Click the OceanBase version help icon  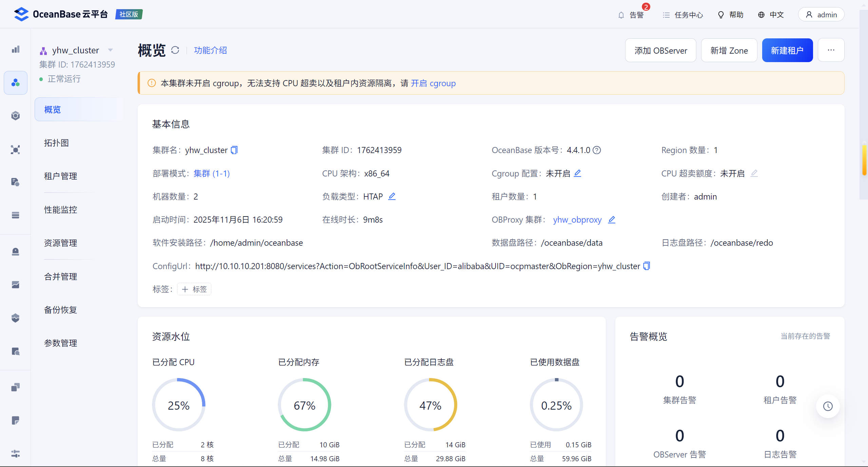[597, 150]
